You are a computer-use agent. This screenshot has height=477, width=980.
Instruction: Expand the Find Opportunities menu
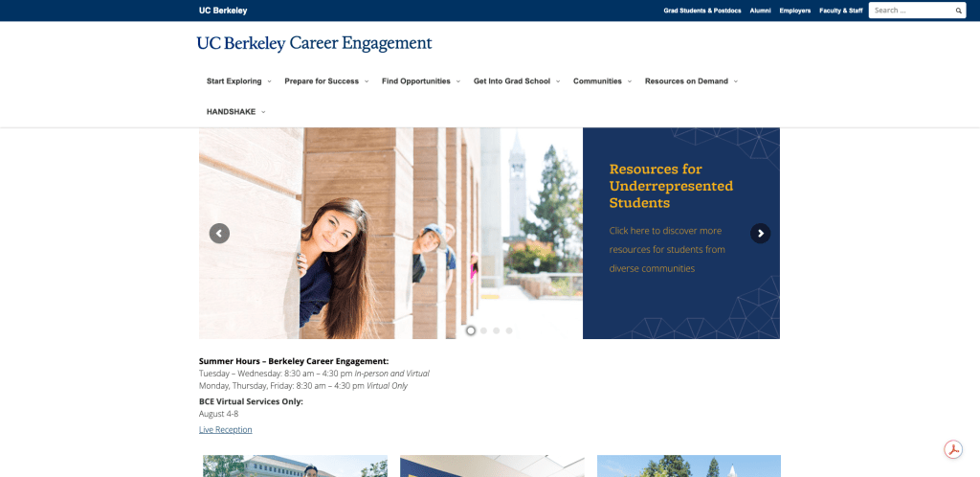[420, 81]
